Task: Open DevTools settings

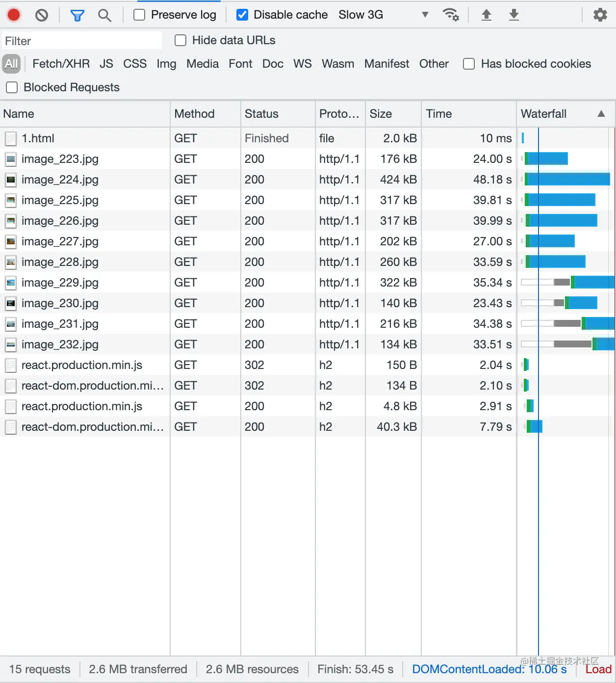Action: [x=599, y=15]
